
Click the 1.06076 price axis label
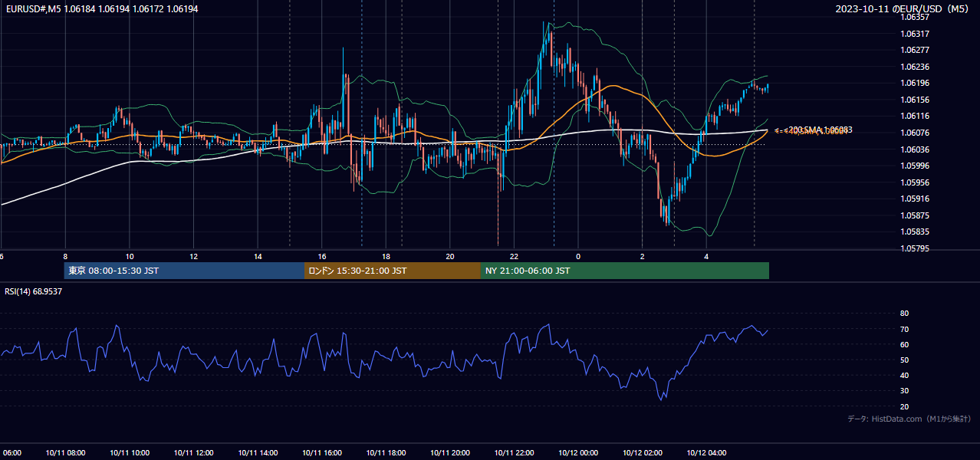[x=914, y=133]
